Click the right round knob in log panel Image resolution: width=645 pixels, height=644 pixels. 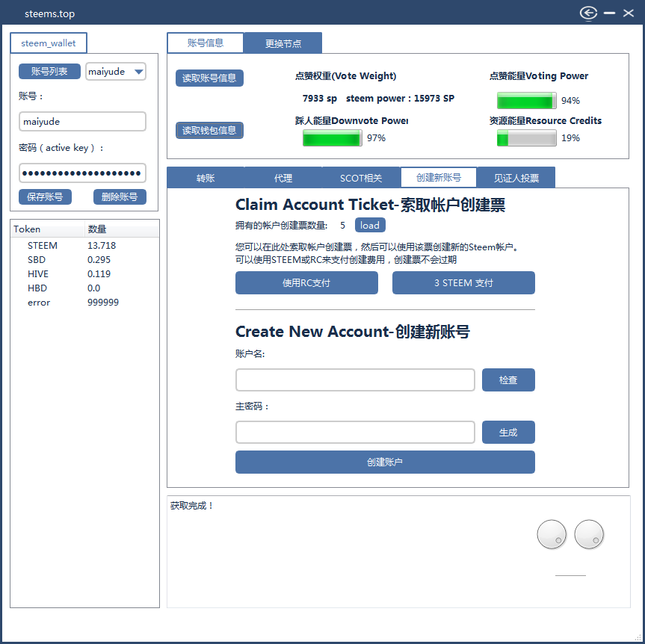[589, 534]
